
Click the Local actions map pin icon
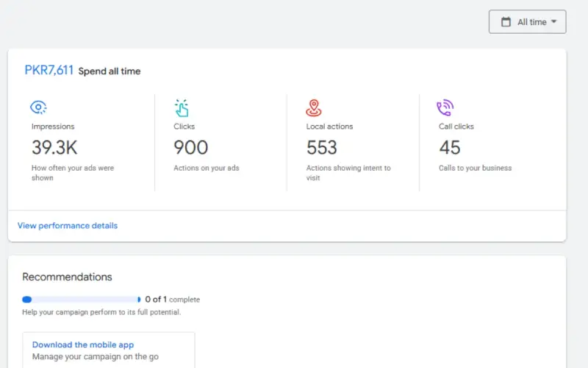(x=314, y=108)
